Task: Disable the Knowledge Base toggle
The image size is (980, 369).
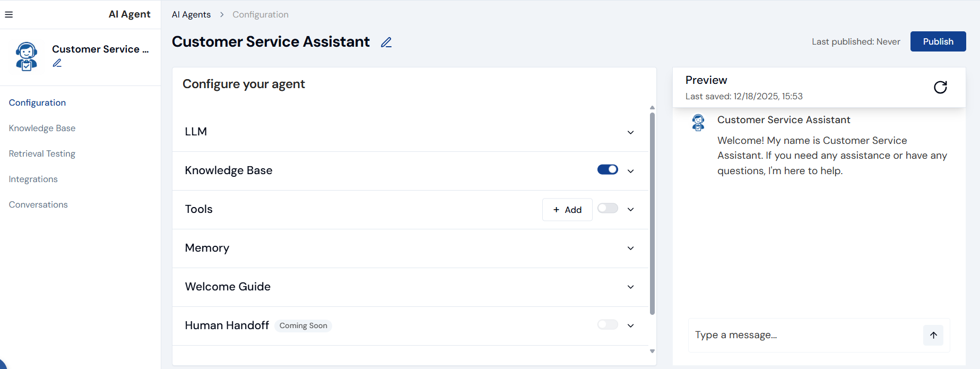Action: (x=608, y=169)
